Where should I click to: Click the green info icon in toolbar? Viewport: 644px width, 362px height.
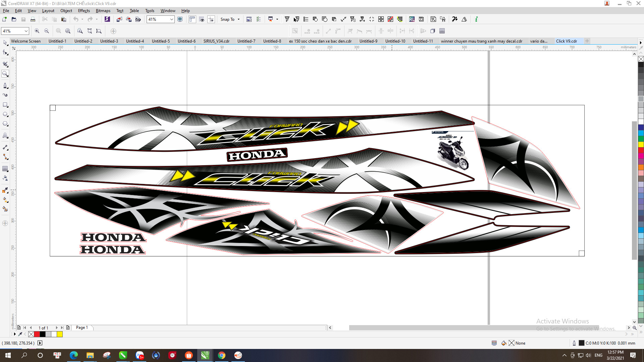[476, 19]
